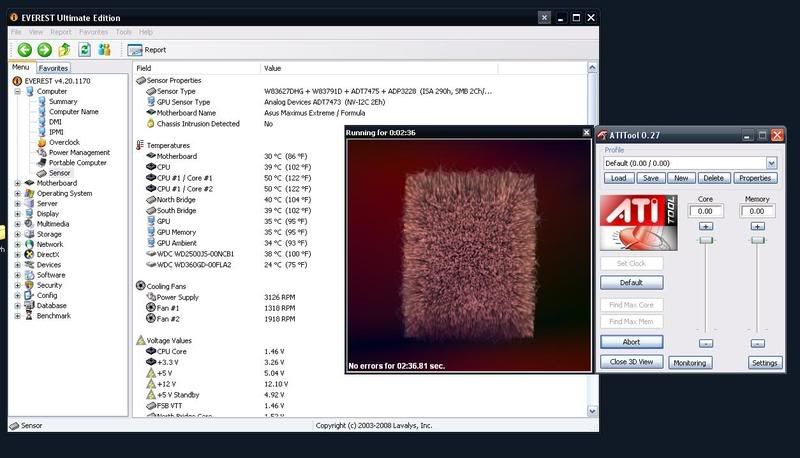Screen dimensions: 800x458
Task: Click the Report toolbar button
Action: pos(147,49)
